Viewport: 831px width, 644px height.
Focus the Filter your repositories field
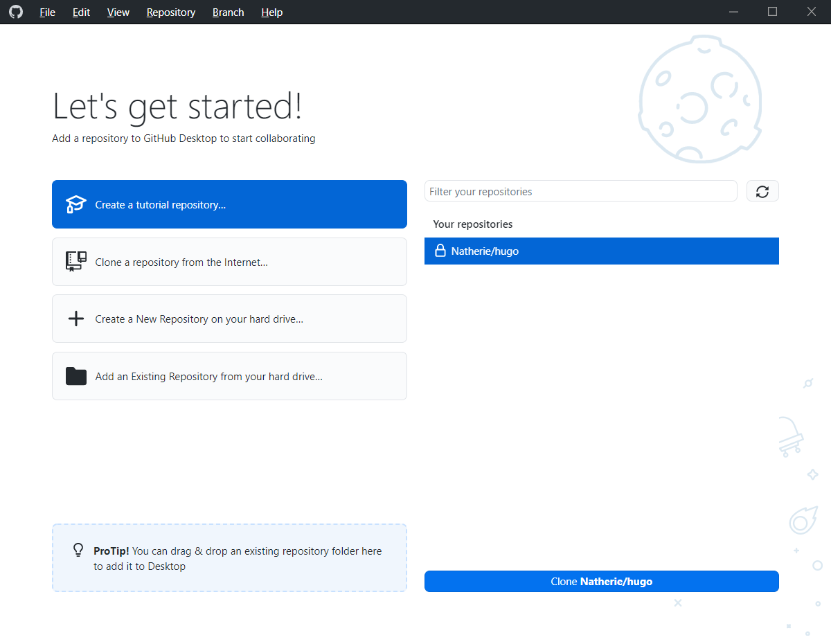(581, 191)
